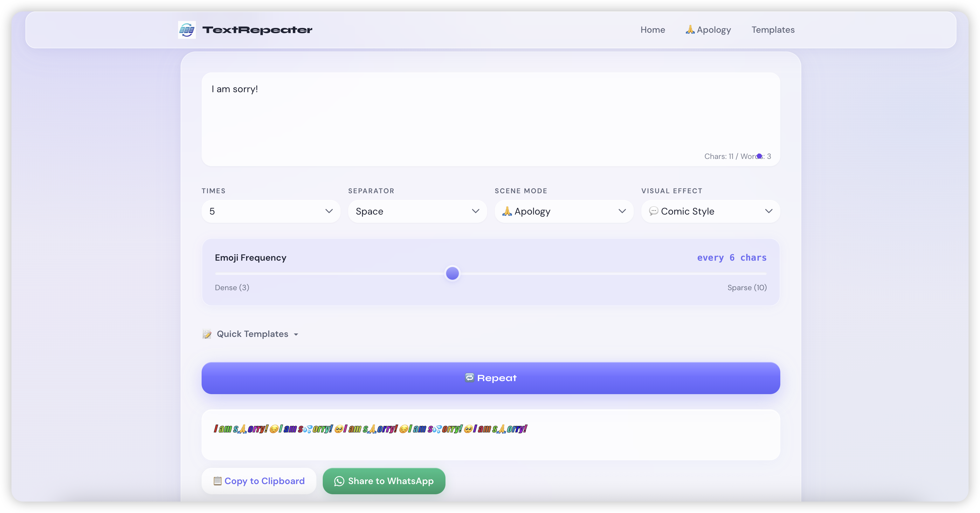
Task: Expand the Quick Templates section
Action: 252,334
